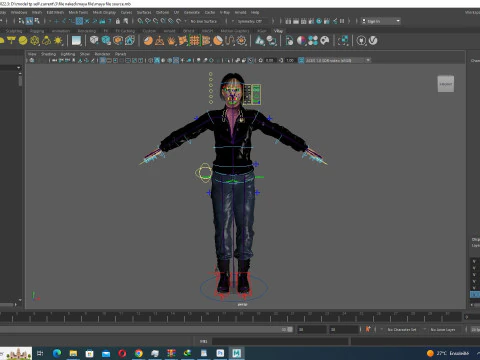
Task: Open the viewport Lighting menu
Action: pyautogui.click(x=68, y=54)
